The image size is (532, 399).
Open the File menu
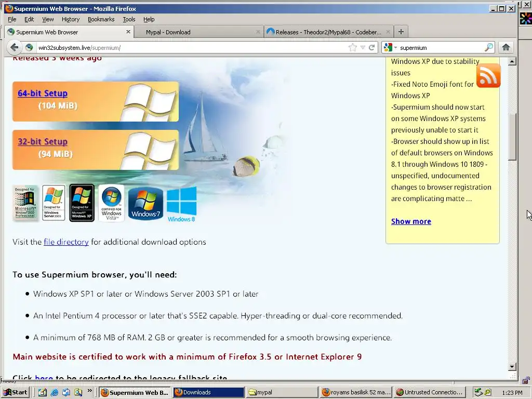[x=12, y=19]
